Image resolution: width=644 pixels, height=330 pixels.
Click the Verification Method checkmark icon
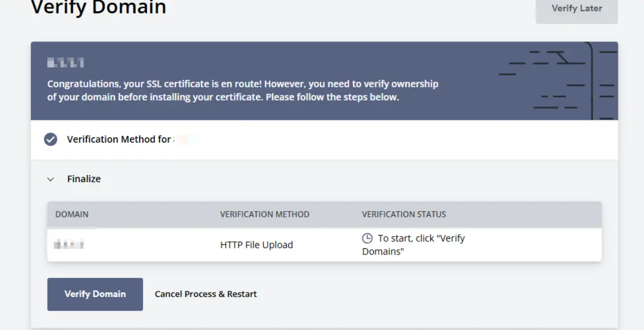click(50, 139)
